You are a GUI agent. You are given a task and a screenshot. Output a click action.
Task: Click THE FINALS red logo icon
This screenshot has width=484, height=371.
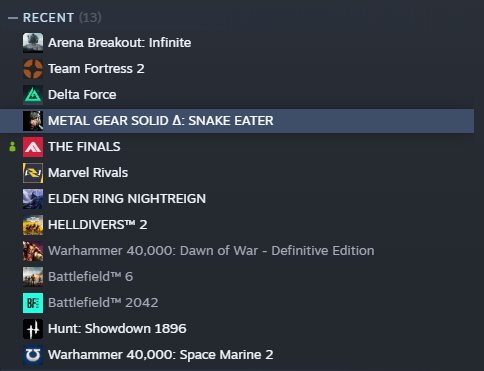click(x=33, y=147)
